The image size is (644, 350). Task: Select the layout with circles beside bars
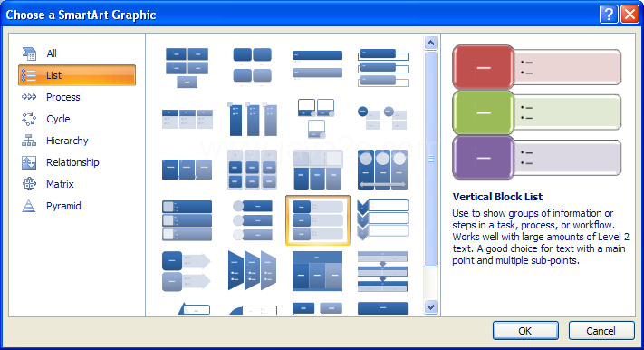(x=252, y=220)
